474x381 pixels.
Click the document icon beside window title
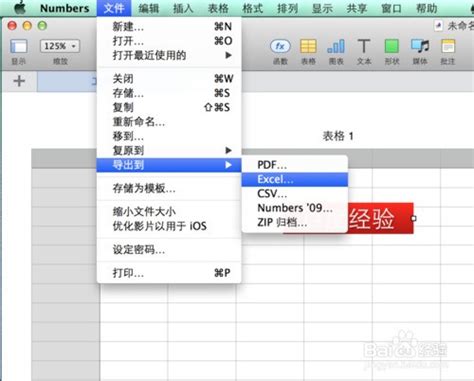[438, 26]
